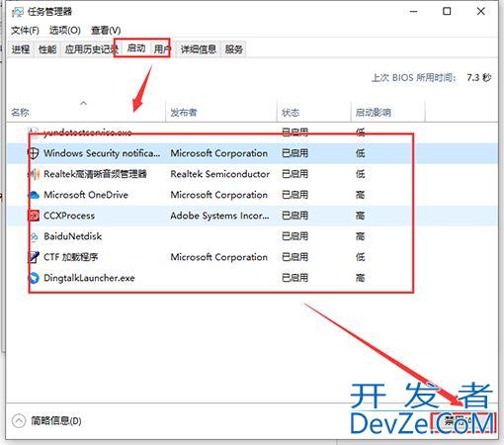Click the Microsoft OneDrive cloud icon
Image resolution: width=504 pixels, height=445 pixels.
pyautogui.click(x=34, y=195)
